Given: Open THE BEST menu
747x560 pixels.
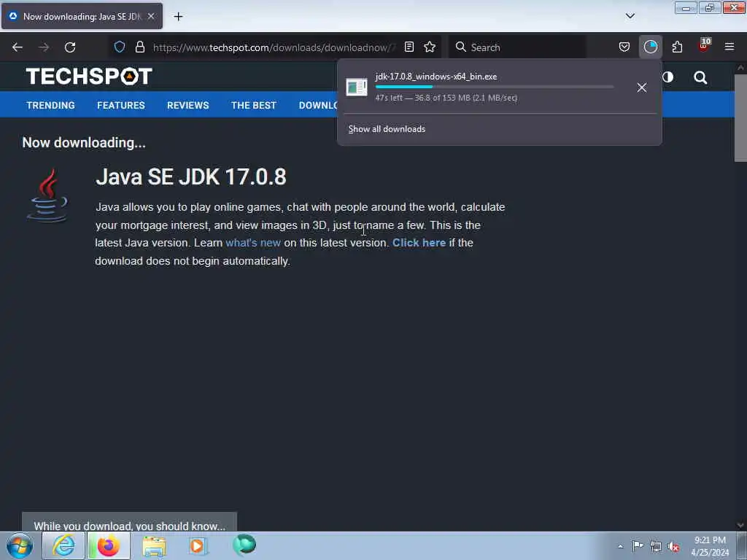Looking at the screenshot, I should point(253,105).
